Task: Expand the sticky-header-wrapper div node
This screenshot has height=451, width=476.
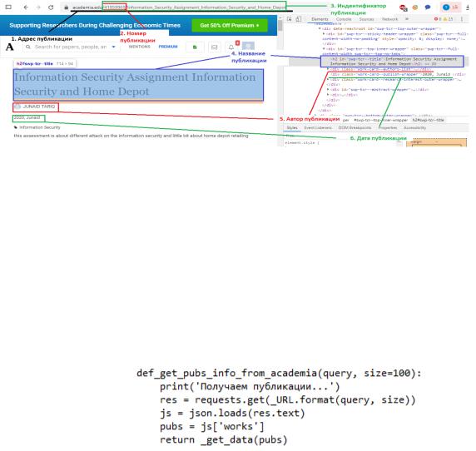Action: click(x=324, y=33)
